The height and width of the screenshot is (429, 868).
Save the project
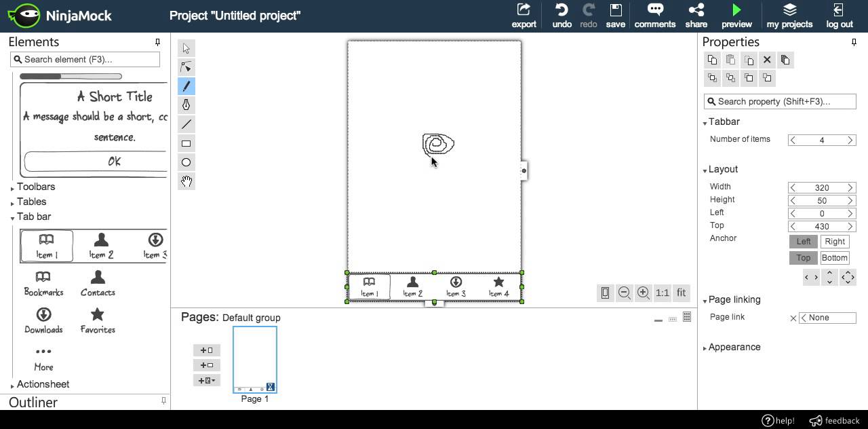tap(615, 16)
